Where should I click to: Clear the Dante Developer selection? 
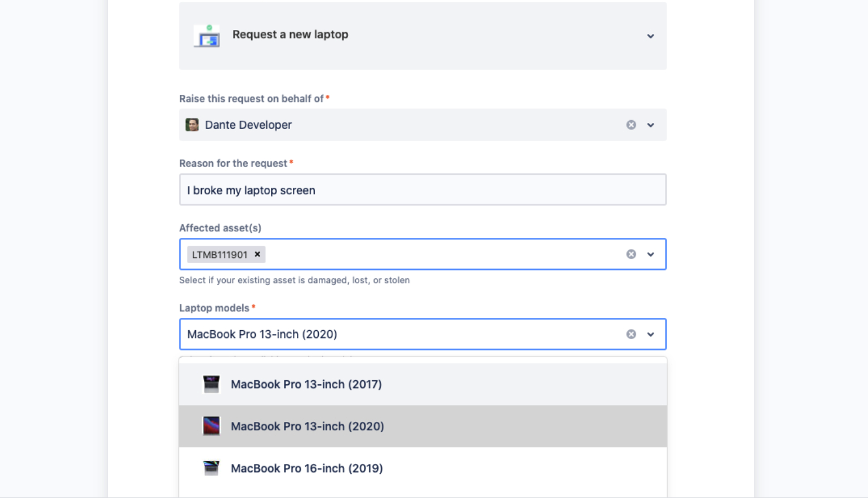(x=631, y=124)
